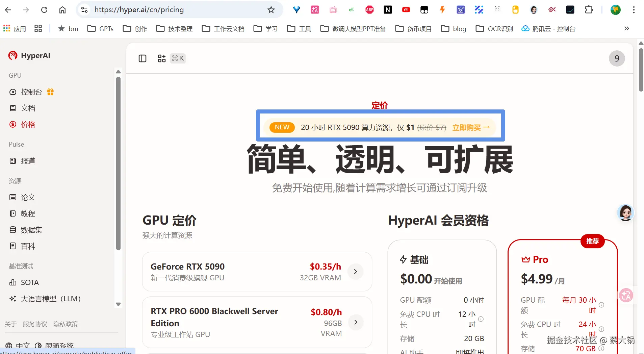The height and width of the screenshot is (354, 644).
Task: Click the NEW badge in promo banner
Action: [282, 127]
